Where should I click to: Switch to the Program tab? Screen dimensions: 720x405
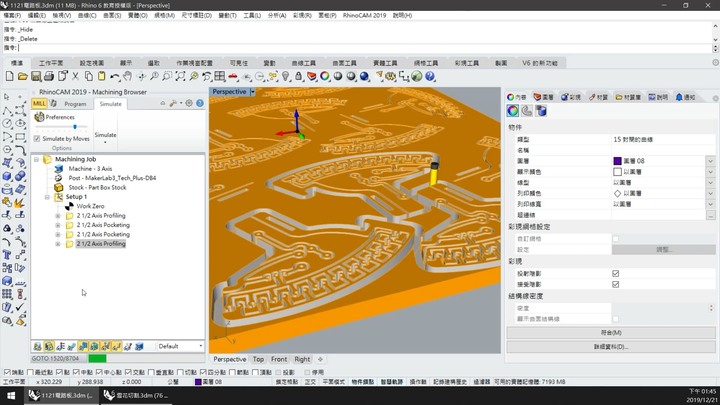coord(75,104)
